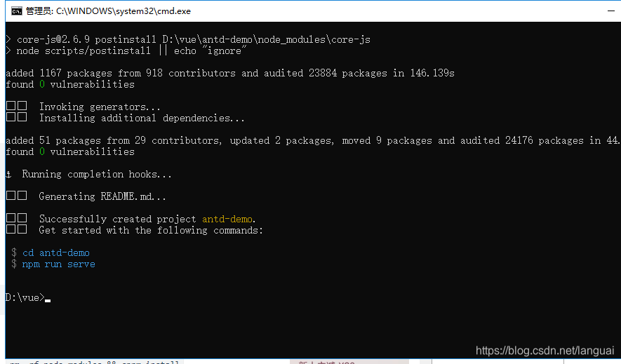Click first 'found 0 vulnerabilities' line
Image resolution: width=621 pixels, height=364 pixels.
tap(70, 85)
